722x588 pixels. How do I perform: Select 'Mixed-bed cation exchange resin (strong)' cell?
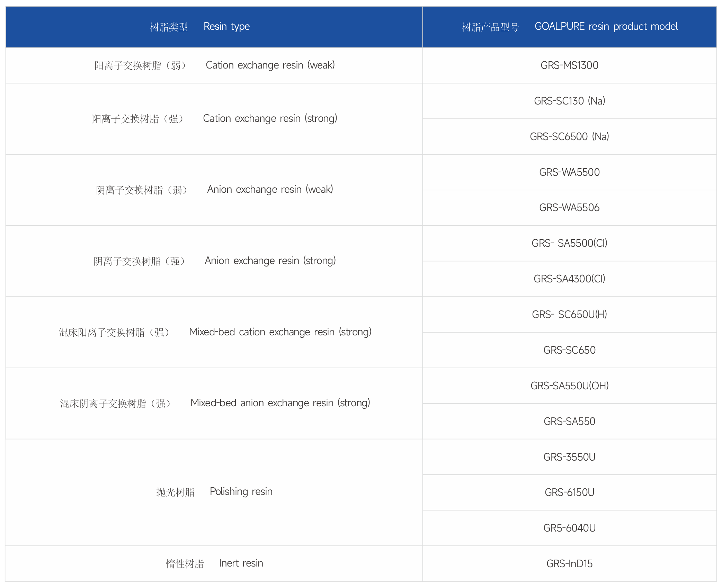pos(214,332)
